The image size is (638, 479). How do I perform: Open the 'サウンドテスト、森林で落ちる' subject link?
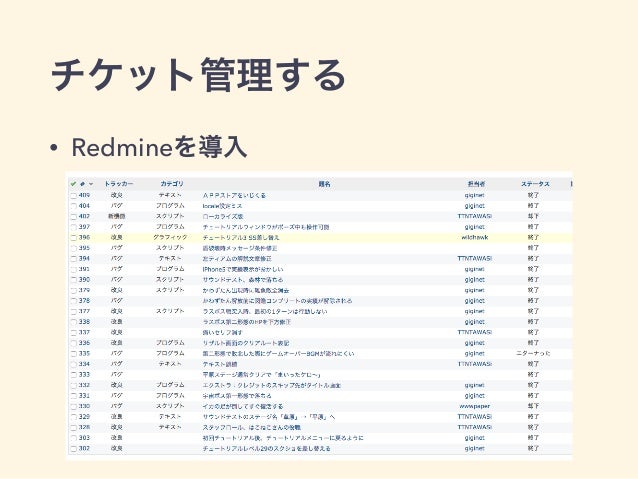click(x=243, y=280)
